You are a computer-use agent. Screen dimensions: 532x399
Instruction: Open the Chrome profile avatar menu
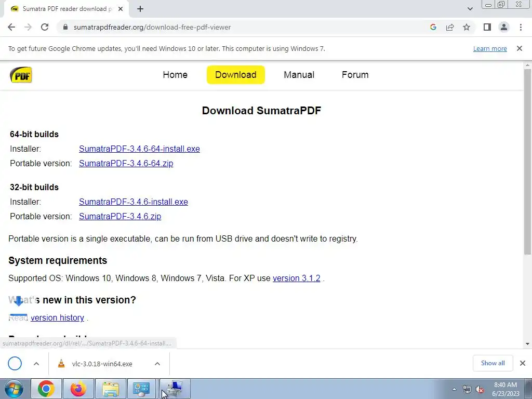coord(504,27)
